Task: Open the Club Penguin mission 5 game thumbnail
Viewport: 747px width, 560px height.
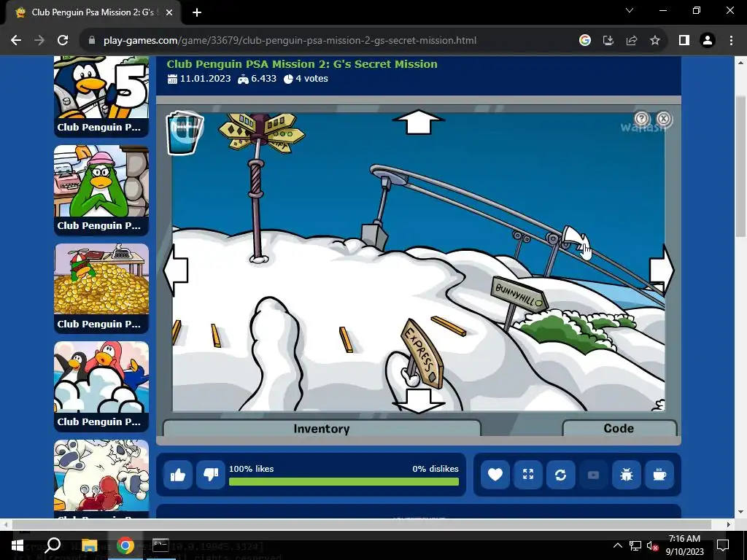Action: click(x=101, y=96)
